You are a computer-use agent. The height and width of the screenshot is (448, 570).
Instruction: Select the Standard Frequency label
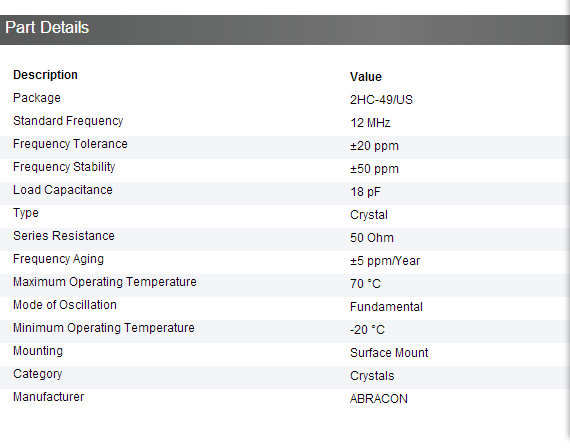click(x=68, y=121)
